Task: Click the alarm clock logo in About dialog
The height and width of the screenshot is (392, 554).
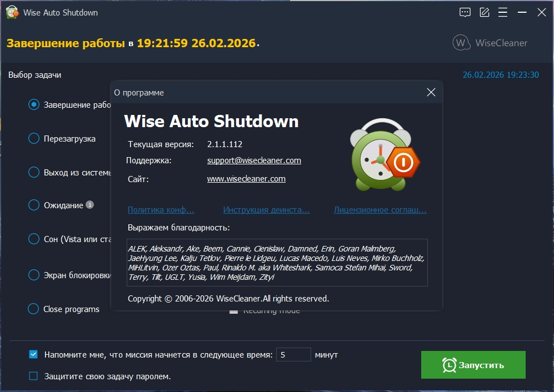Action: click(385, 155)
